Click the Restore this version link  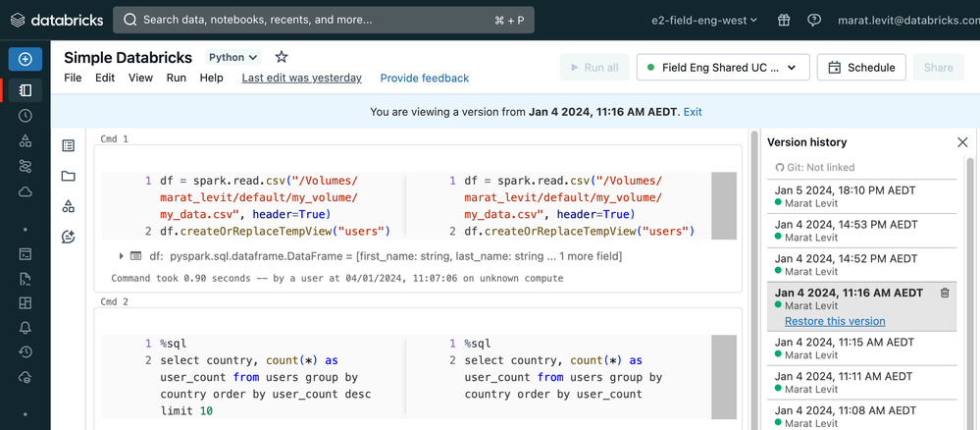(835, 321)
